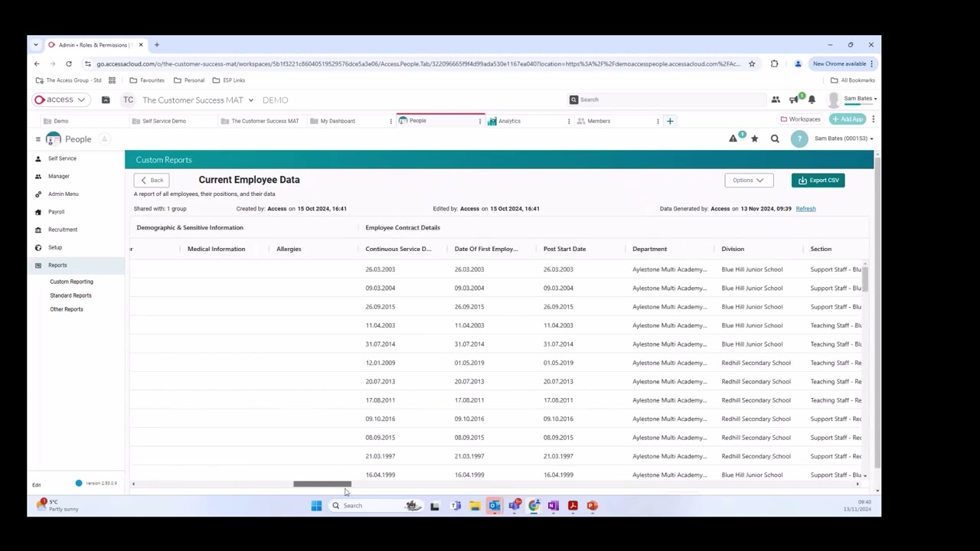Sort by Medical Information column header
This screenshot has height=551, width=980.
(216, 249)
